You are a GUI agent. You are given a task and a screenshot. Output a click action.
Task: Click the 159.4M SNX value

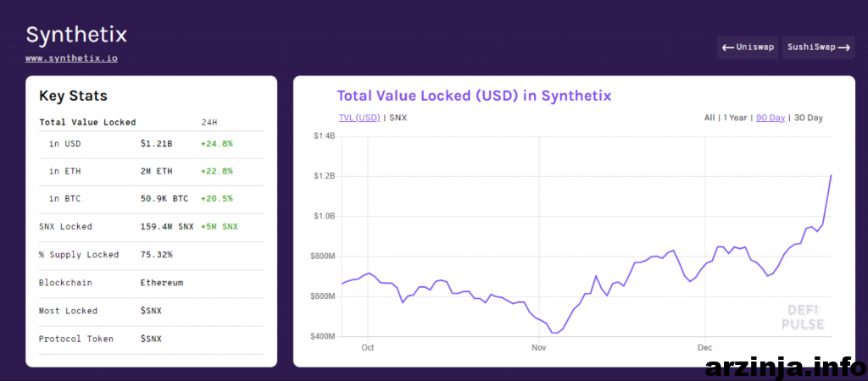(x=167, y=227)
